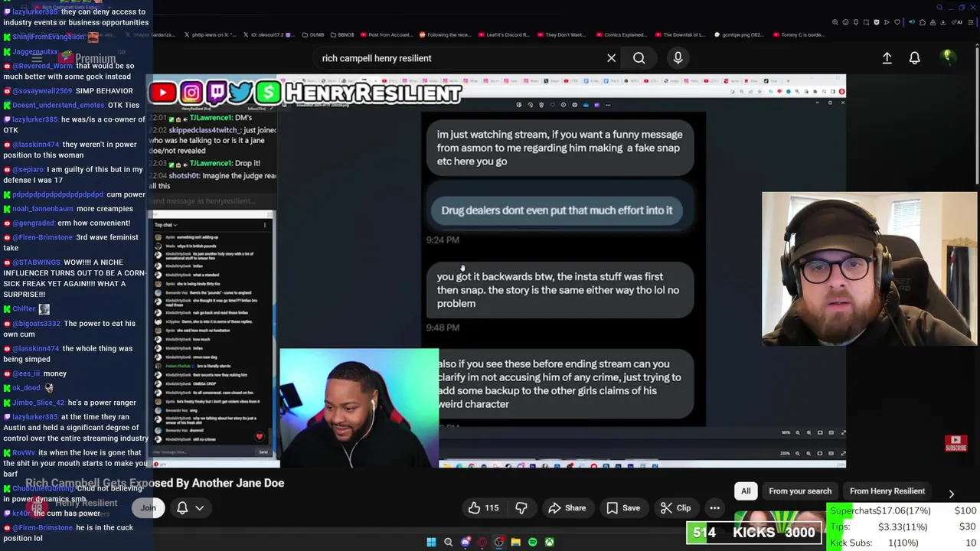This screenshot has width=980, height=551.
Task: Open Windows taskbar search
Action: pos(448,542)
